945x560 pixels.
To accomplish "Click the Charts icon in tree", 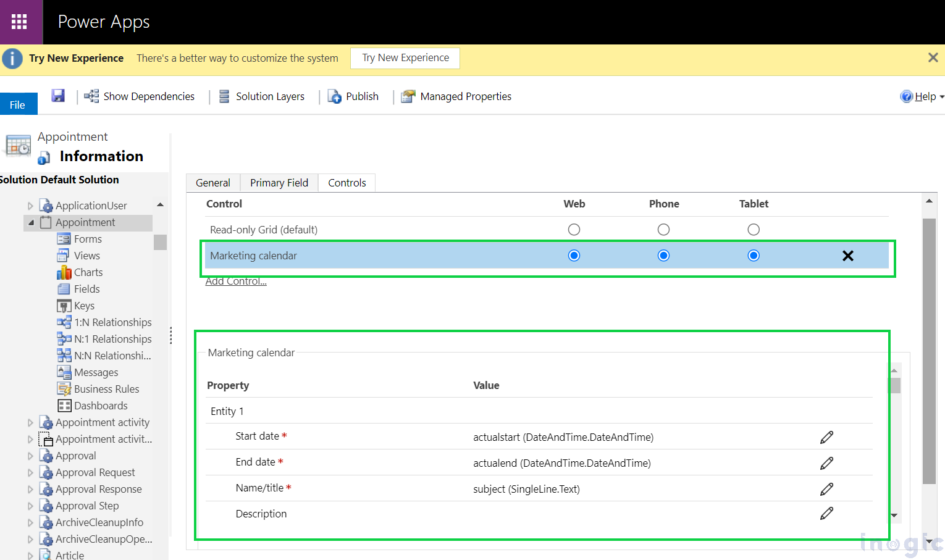I will coord(64,272).
